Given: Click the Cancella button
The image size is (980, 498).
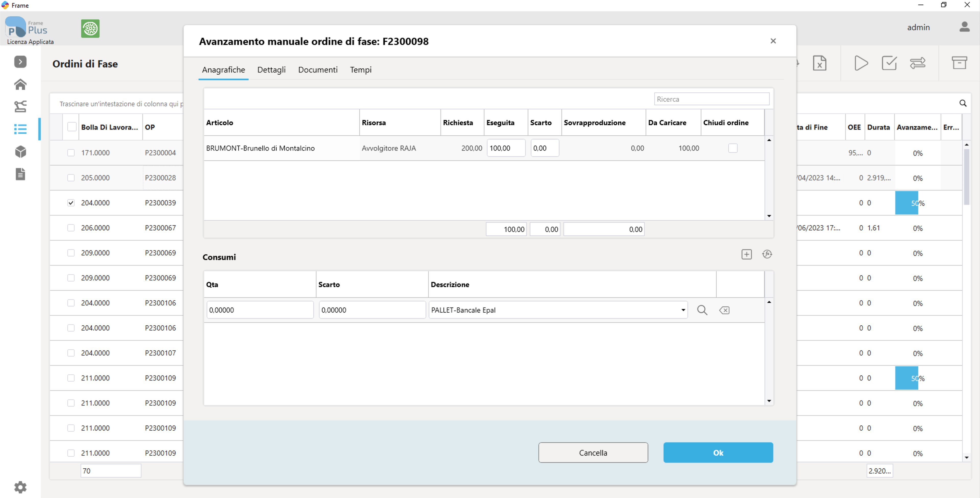Looking at the screenshot, I should coord(593,453).
